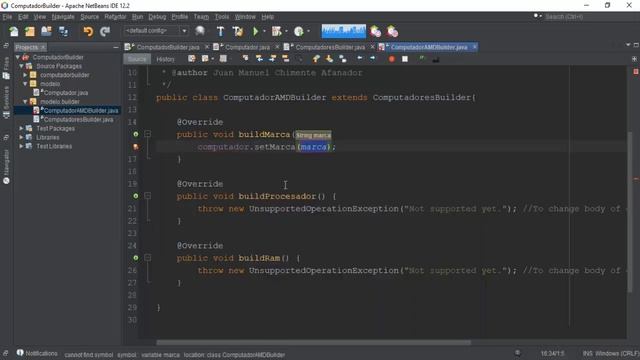The height and width of the screenshot is (360, 640).
Task: Click the Profile Project toolbar icon
Action: tap(299, 31)
